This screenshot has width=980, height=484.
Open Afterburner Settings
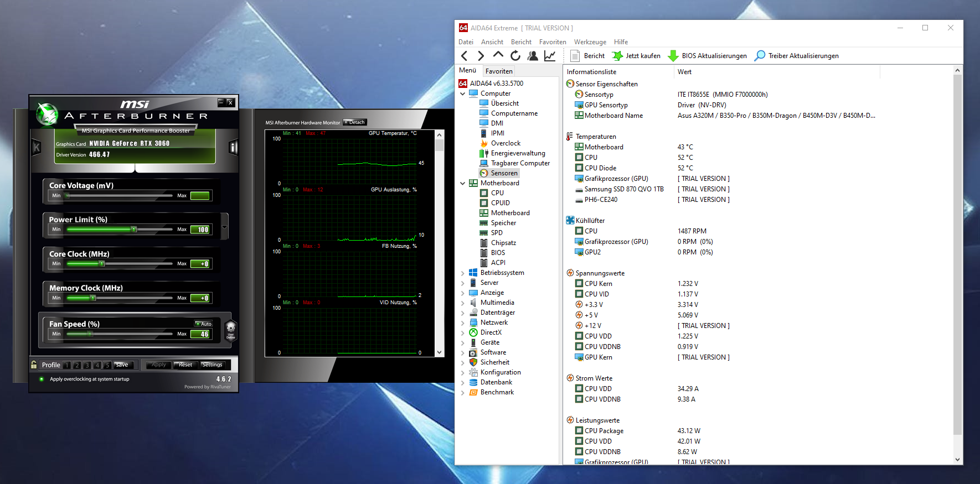212,365
